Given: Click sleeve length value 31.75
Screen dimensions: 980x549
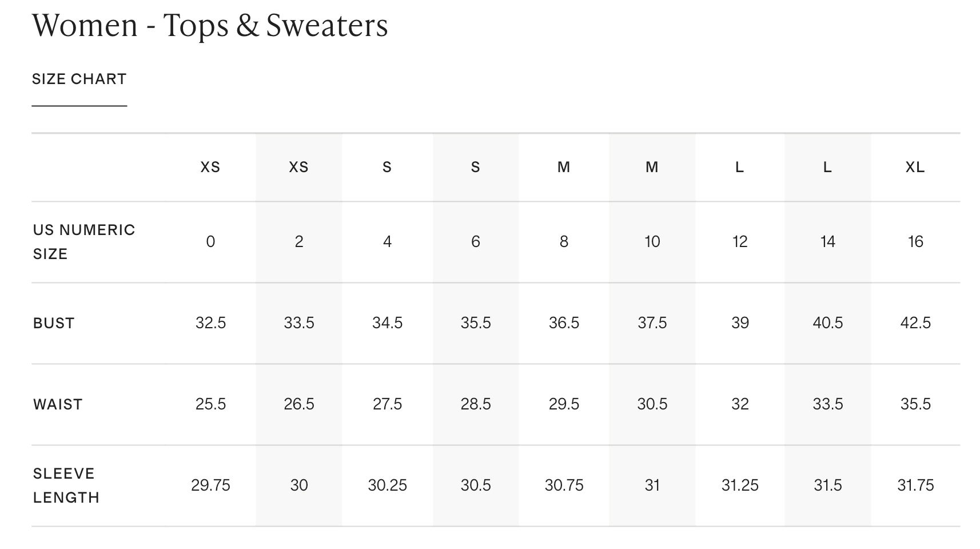Looking at the screenshot, I should click(915, 486).
